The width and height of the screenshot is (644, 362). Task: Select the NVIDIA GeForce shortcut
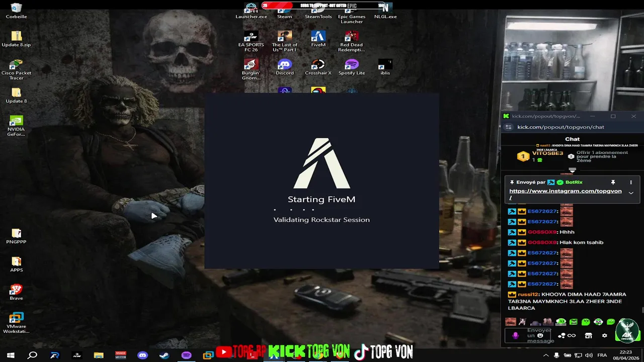tap(16, 126)
